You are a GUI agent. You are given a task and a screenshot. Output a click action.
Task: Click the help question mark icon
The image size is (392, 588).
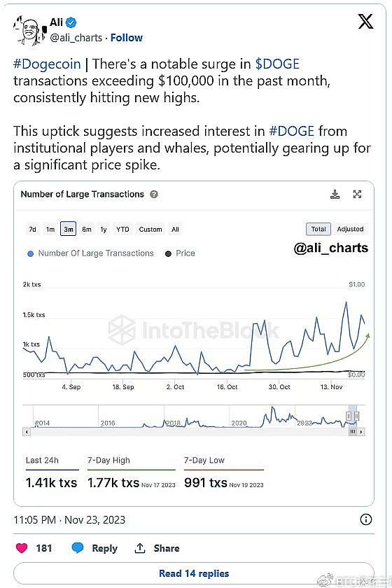tap(154, 195)
